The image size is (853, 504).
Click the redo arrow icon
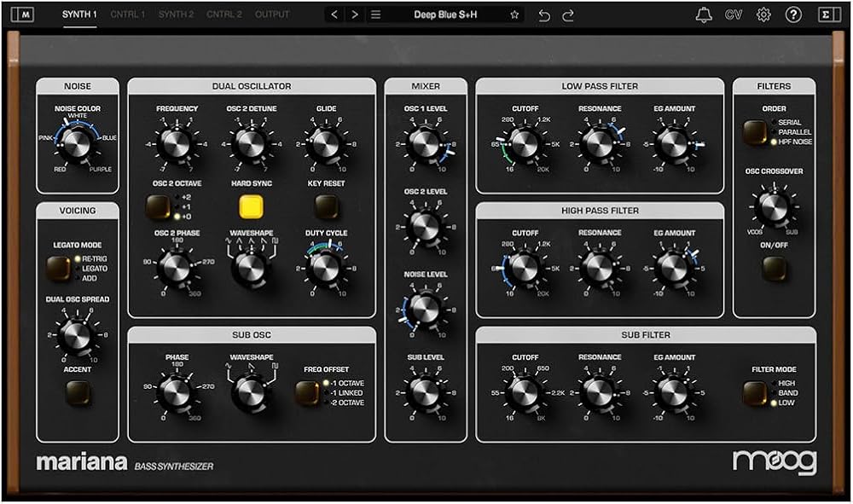coord(566,14)
